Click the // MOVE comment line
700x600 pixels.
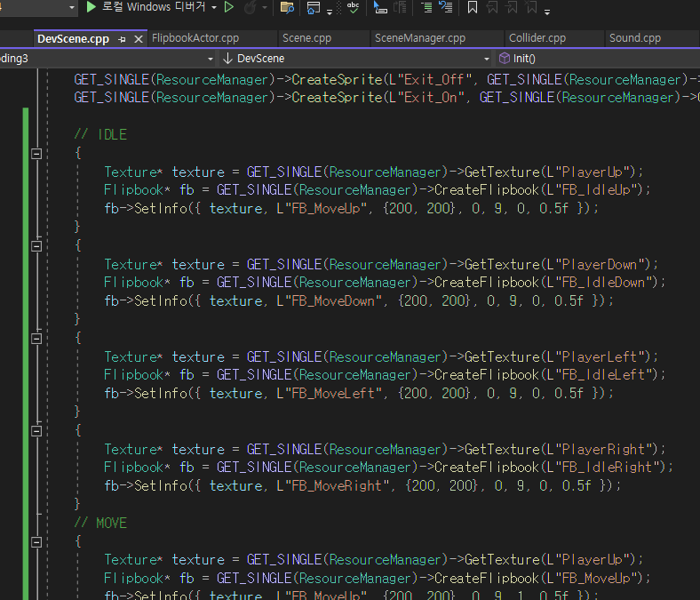100,524
